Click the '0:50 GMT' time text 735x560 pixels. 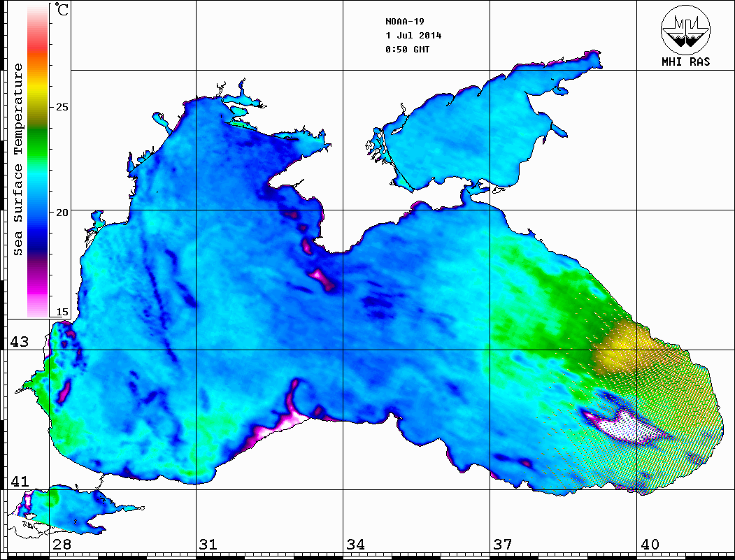[x=407, y=49]
